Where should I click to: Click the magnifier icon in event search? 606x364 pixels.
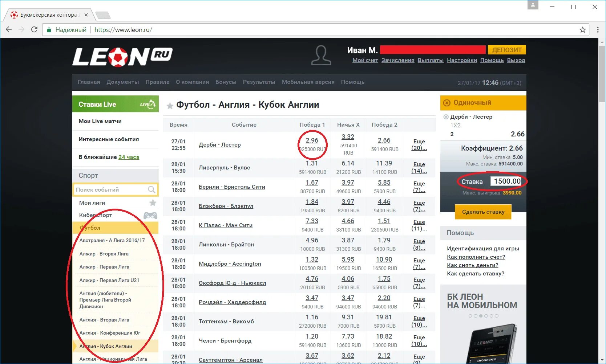tap(152, 189)
